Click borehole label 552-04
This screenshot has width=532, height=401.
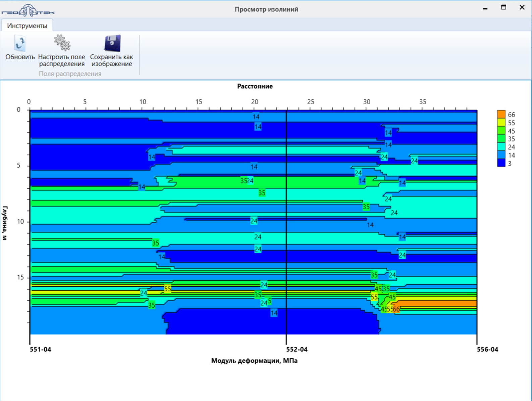coord(297,349)
